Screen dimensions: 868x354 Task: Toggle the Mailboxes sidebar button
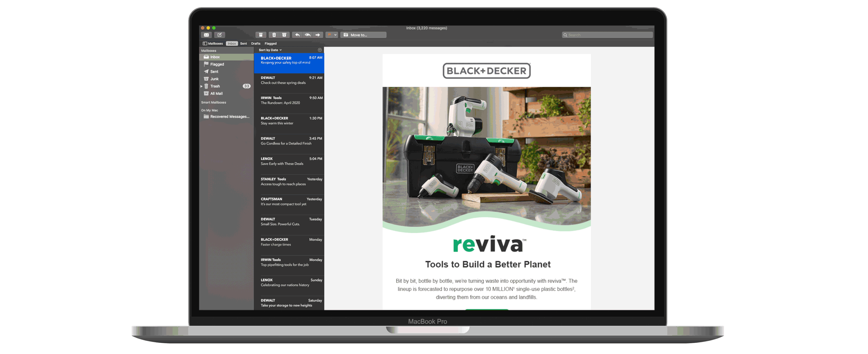(212, 44)
